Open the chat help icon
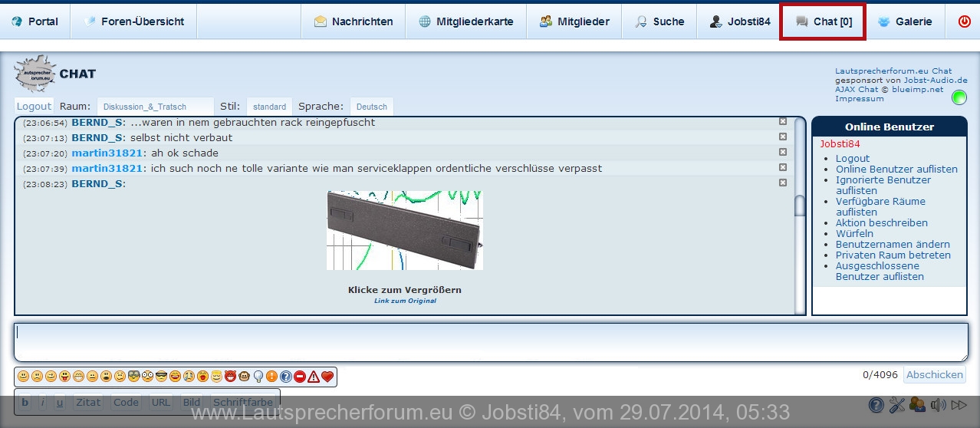The image size is (980, 428). click(876, 405)
